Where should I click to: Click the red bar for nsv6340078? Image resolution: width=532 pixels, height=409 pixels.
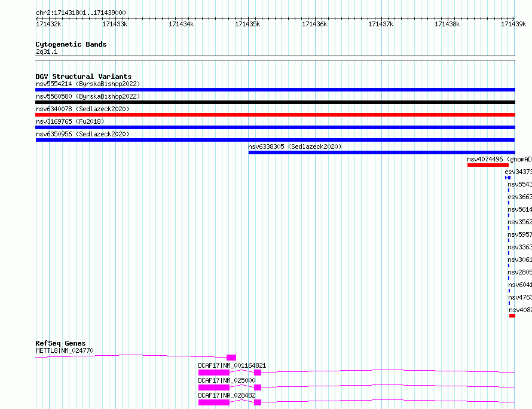pyautogui.click(x=275, y=115)
